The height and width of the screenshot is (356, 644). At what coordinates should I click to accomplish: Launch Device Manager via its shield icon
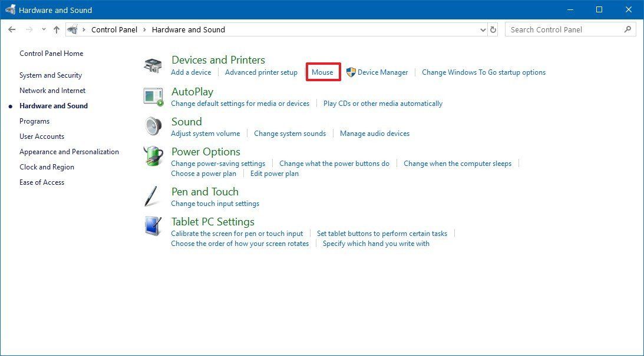(350, 72)
